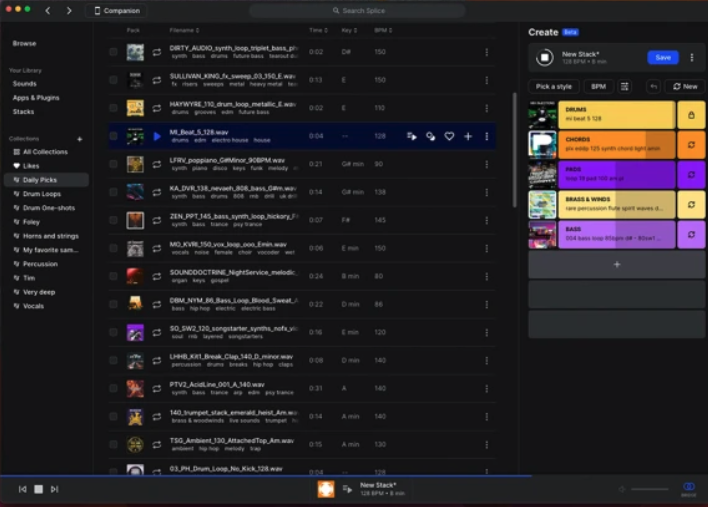The height and width of the screenshot is (507, 708).
Task: Open Browse in sidebar
Action: [24, 43]
